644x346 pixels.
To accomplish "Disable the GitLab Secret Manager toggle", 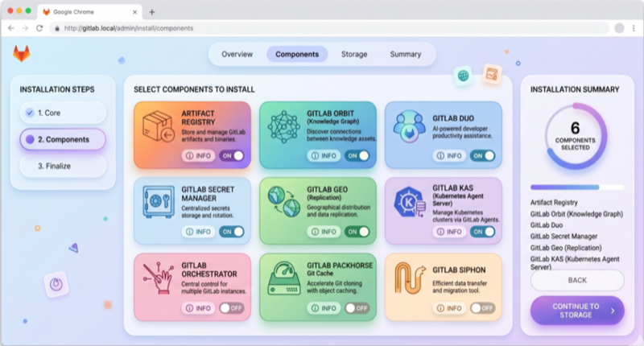I will click(232, 232).
